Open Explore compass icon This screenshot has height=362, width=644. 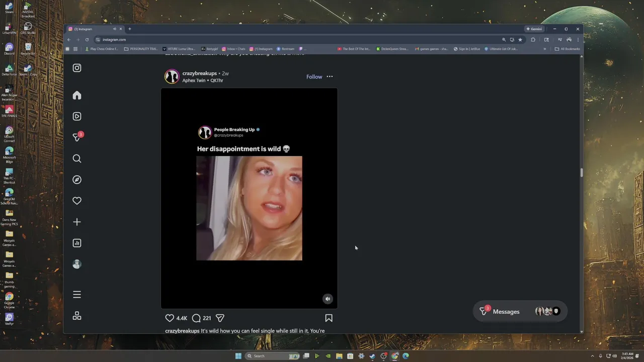point(77,179)
